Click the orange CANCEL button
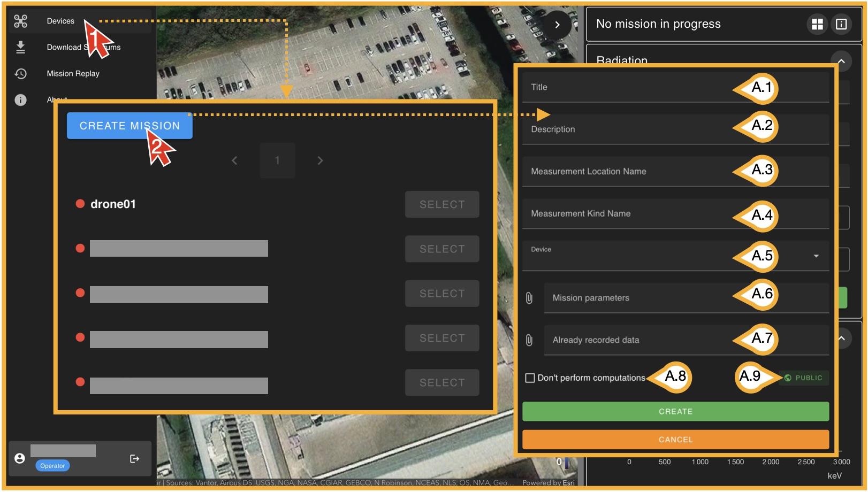 tap(675, 440)
